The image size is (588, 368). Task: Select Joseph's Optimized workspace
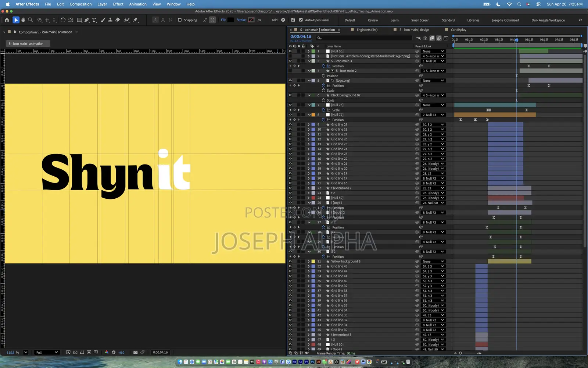pos(505,20)
